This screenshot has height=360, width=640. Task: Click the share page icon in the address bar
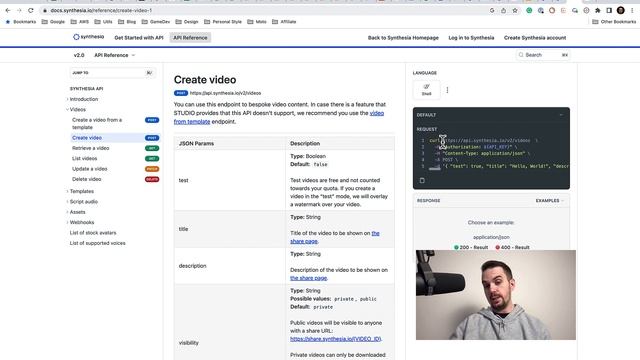(x=503, y=11)
